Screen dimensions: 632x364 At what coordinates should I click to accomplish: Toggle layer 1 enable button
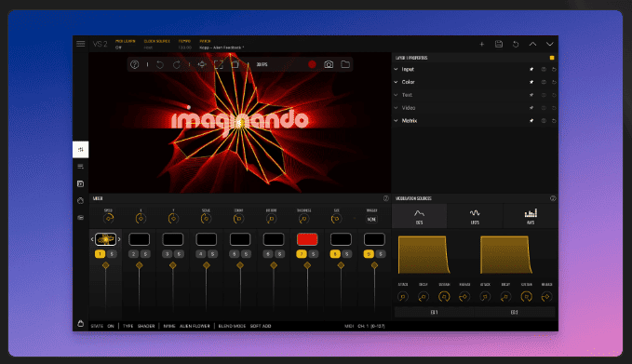coord(100,254)
